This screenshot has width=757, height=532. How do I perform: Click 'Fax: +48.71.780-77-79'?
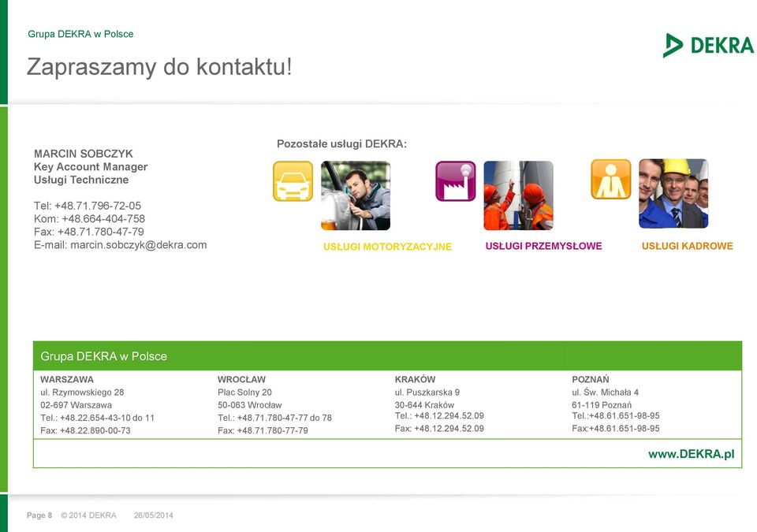click(263, 430)
